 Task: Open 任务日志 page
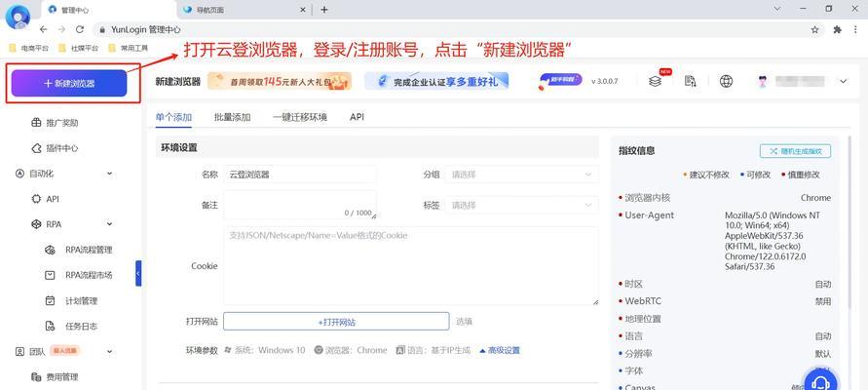click(82, 327)
